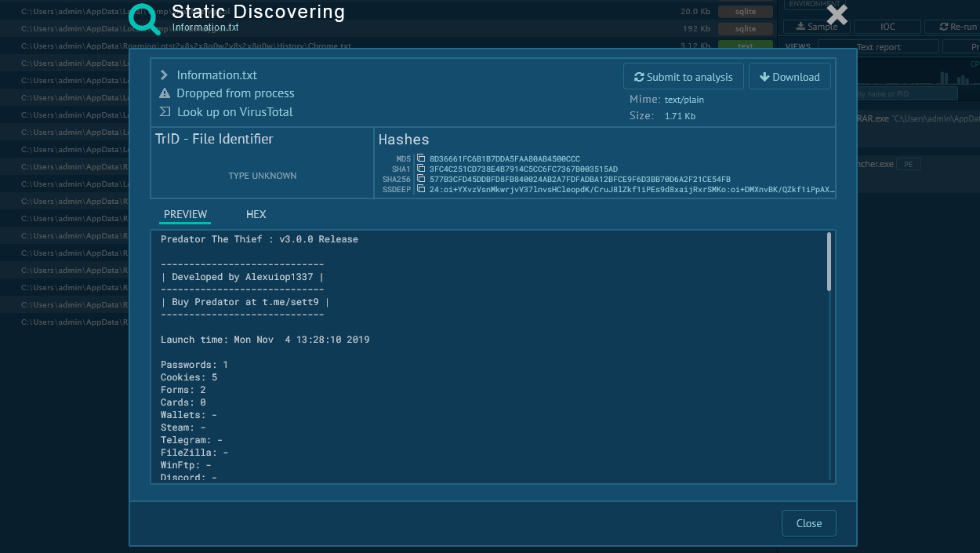Click the IOC button in the background
This screenshot has width=980, height=553.
click(x=887, y=27)
